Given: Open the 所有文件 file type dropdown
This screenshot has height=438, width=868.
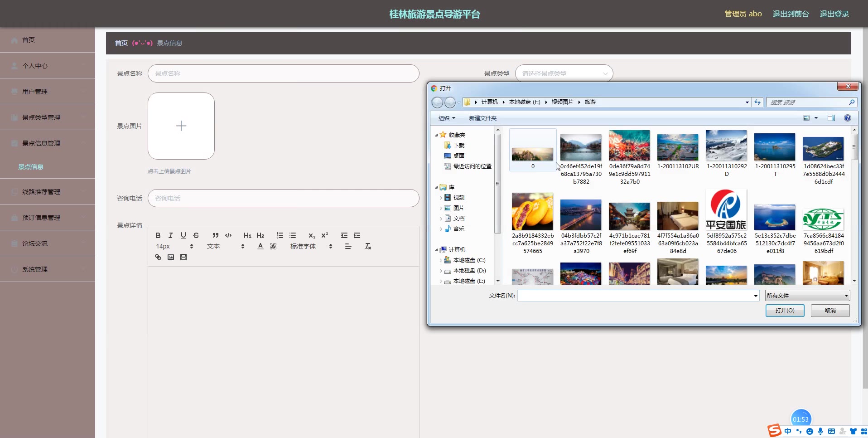Looking at the screenshot, I should [807, 296].
